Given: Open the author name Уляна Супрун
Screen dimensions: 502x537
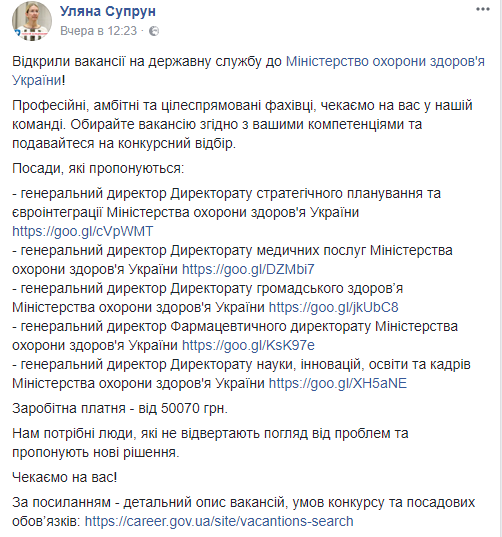Looking at the screenshot, I should coord(108,11).
